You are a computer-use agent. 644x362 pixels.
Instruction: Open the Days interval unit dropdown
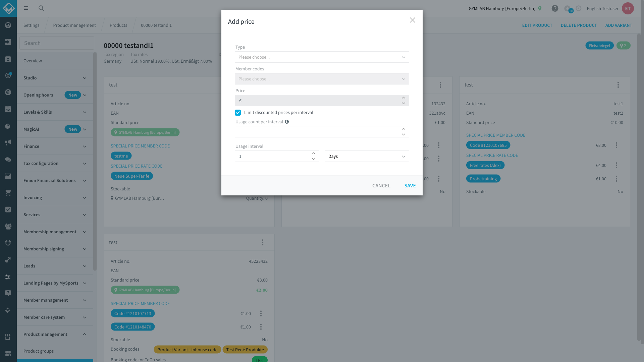click(x=367, y=156)
